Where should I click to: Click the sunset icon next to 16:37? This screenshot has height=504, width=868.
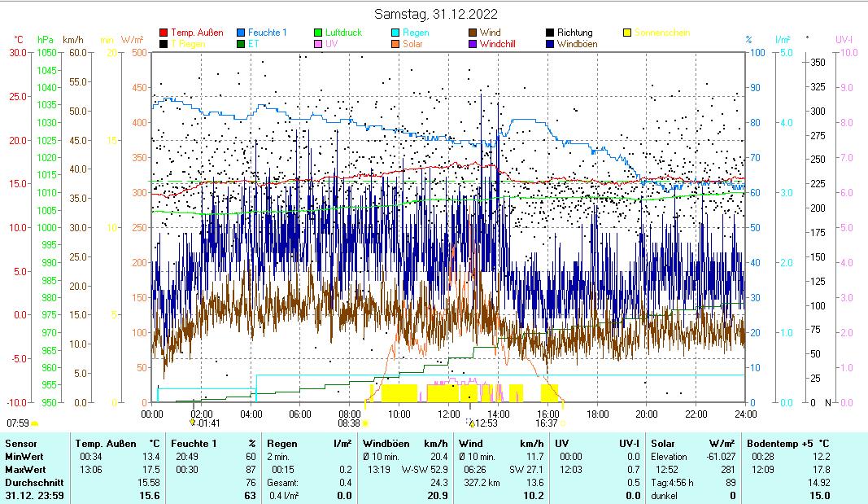[x=563, y=423]
